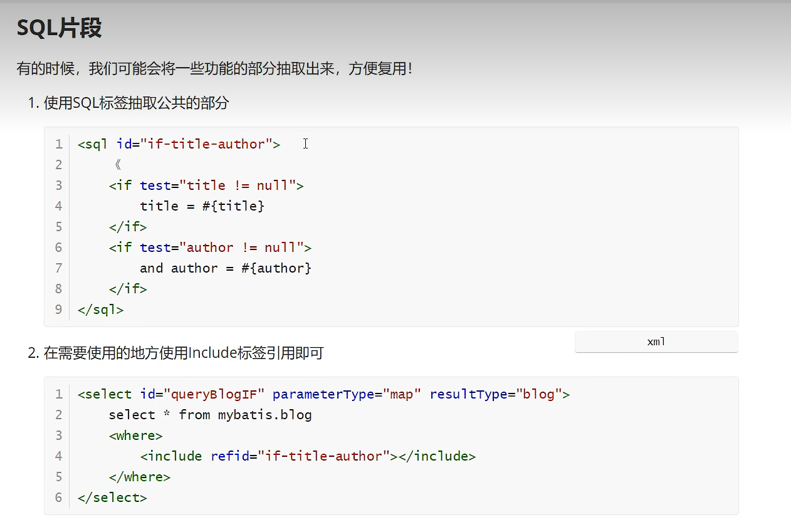The image size is (791, 532).
Task: Click code line select * from mybatis.blog
Action: pyautogui.click(x=210, y=415)
